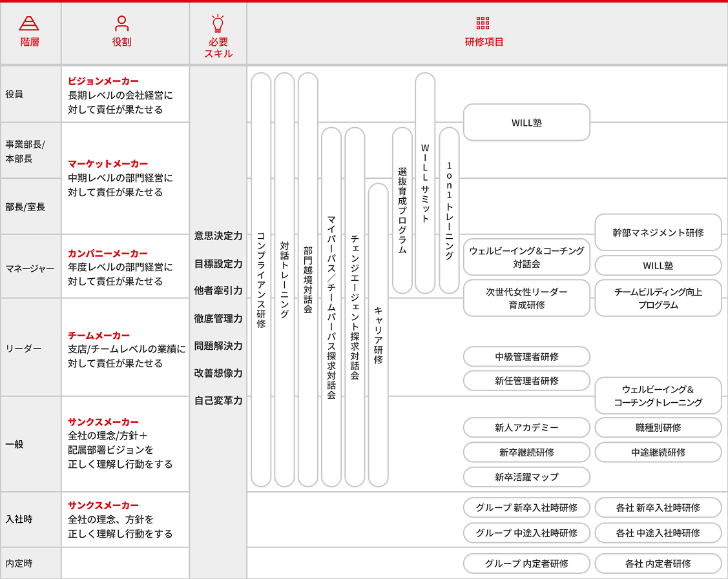Screen dimensions: 728x579
Task: Click the 中級管理者研修 box
Action: pyautogui.click(x=526, y=356)
